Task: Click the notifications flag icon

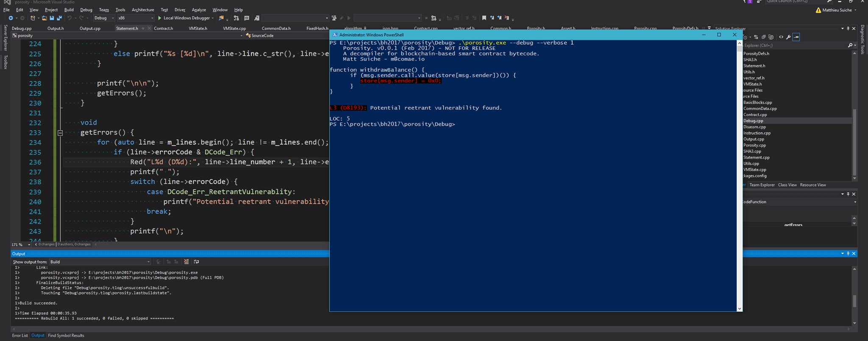Action: 748,2
